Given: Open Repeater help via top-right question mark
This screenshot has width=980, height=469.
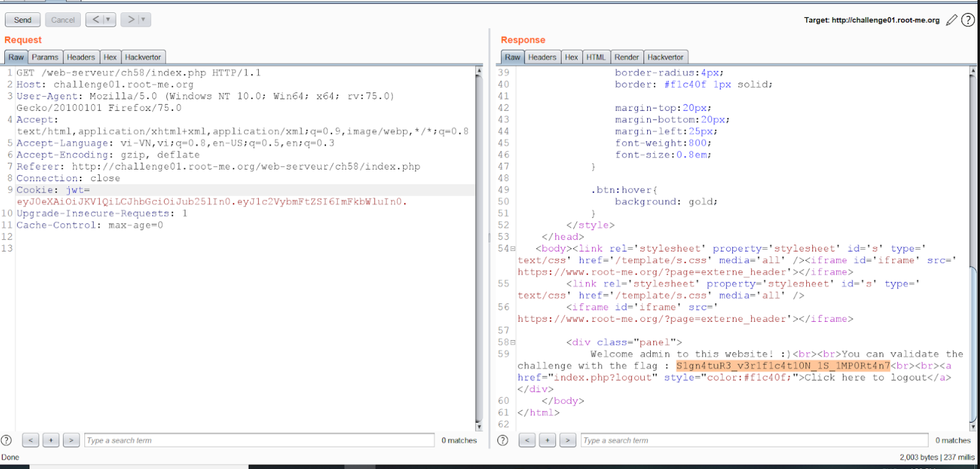Looking at the screenshot, I should [968, 20].
